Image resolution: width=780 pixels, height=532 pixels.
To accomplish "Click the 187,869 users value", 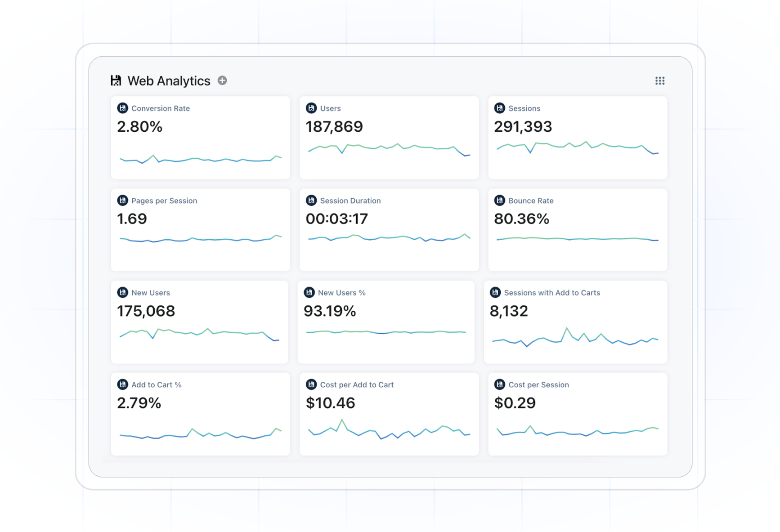I will pyautogui.click(x=334, y=127).
